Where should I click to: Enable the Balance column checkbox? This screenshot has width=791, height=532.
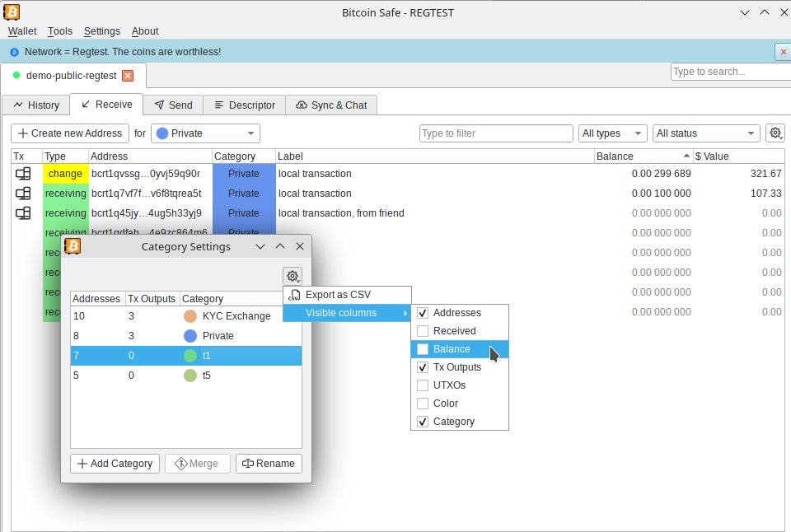423,349
